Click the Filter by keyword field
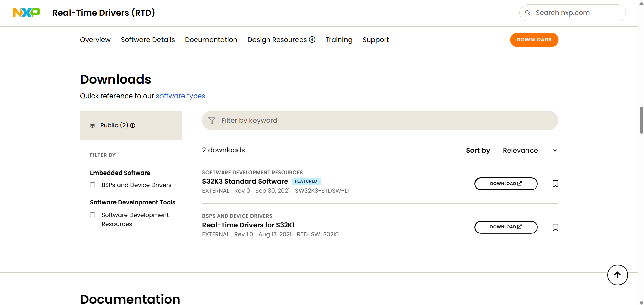The width and height of the screenshot is (644, 305). point(380,120)
